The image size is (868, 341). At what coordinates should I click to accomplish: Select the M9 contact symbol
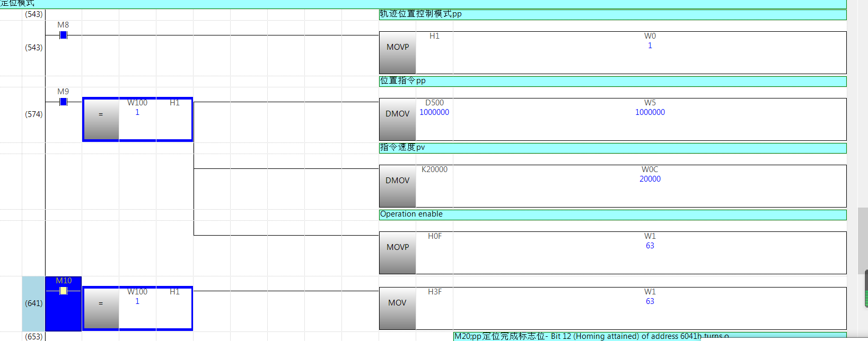point(63,102)
